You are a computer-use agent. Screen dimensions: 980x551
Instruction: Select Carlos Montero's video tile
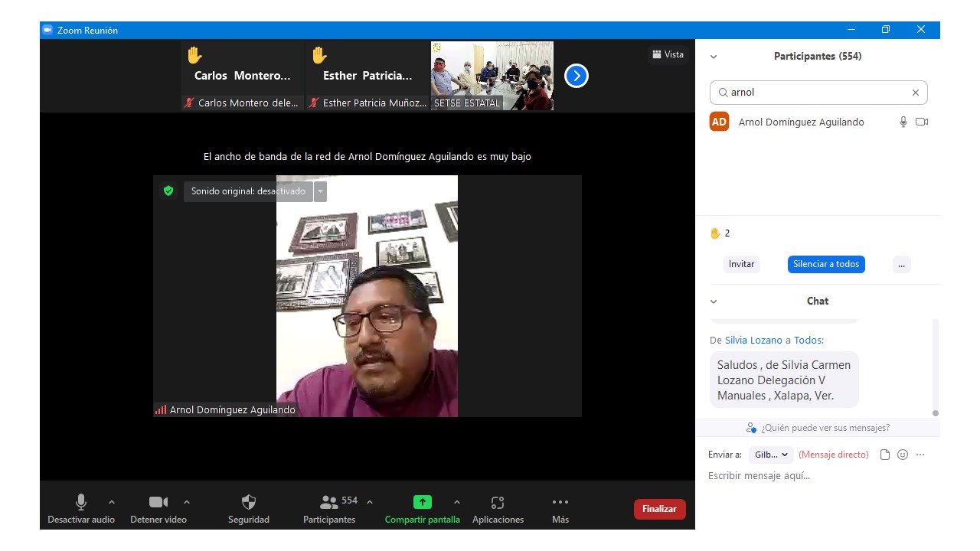243,76
